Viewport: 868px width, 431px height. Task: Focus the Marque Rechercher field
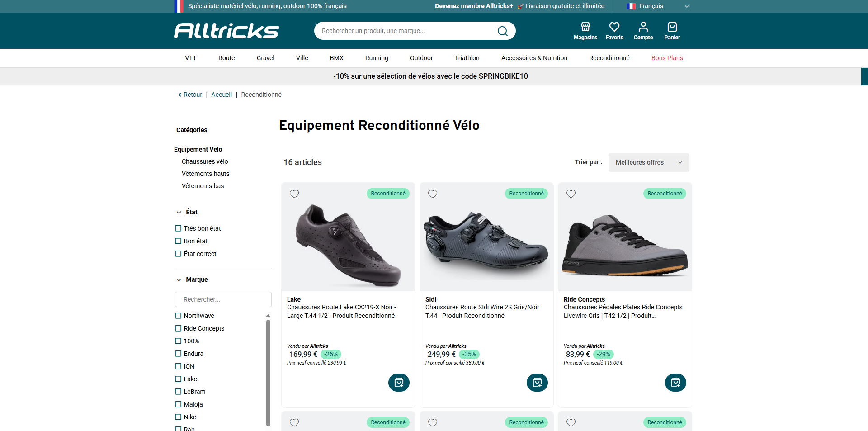tap(223, 299)
